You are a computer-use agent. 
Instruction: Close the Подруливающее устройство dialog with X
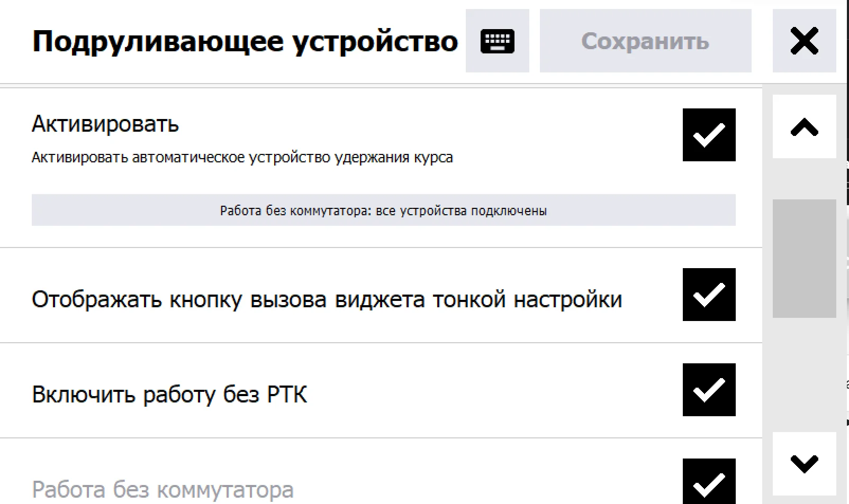pos(804,41)
